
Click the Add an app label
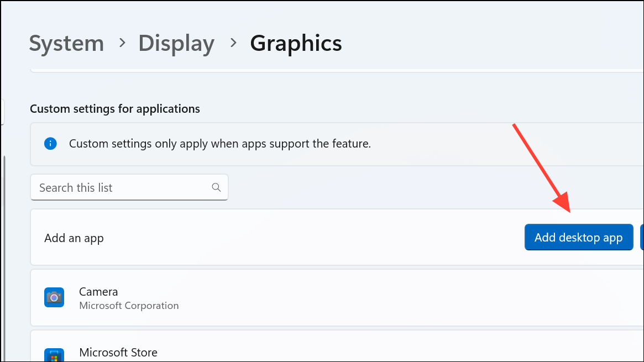[74, 238]
